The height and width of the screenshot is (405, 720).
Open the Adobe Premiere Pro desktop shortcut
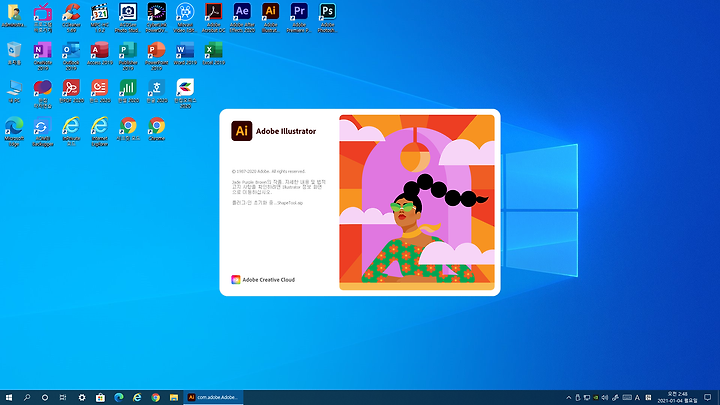tap(299, 17)
